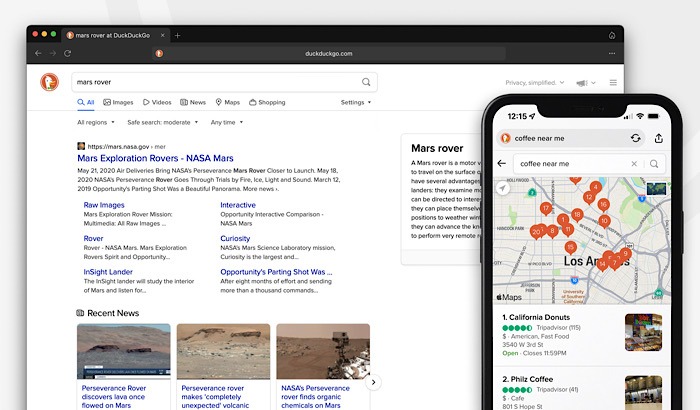Screen dimensions: 700x410
Task: Tap the '2. Philz Coffee' listing title
Action: coord(528,379)
